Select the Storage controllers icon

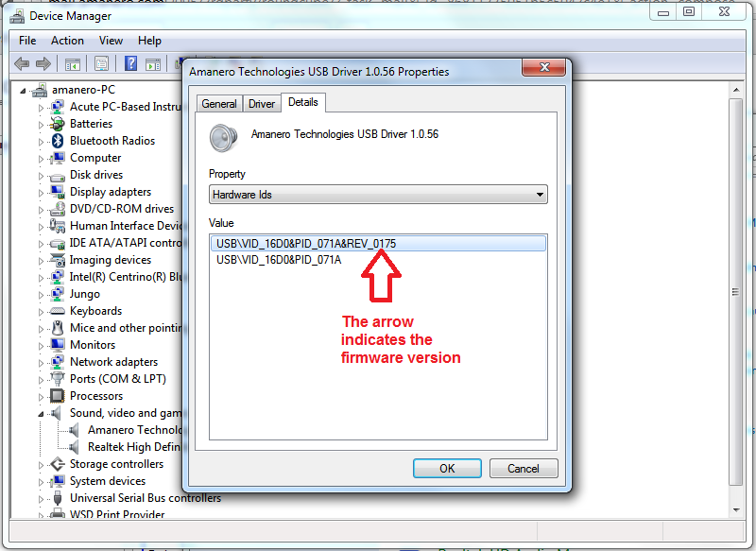coord(58,464)
